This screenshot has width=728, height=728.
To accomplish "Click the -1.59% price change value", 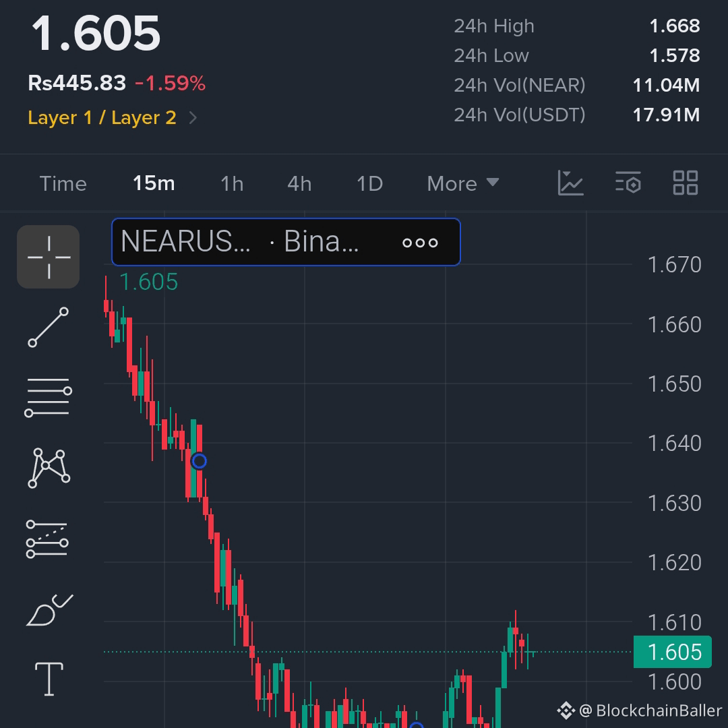I will (x=170, y=84).
